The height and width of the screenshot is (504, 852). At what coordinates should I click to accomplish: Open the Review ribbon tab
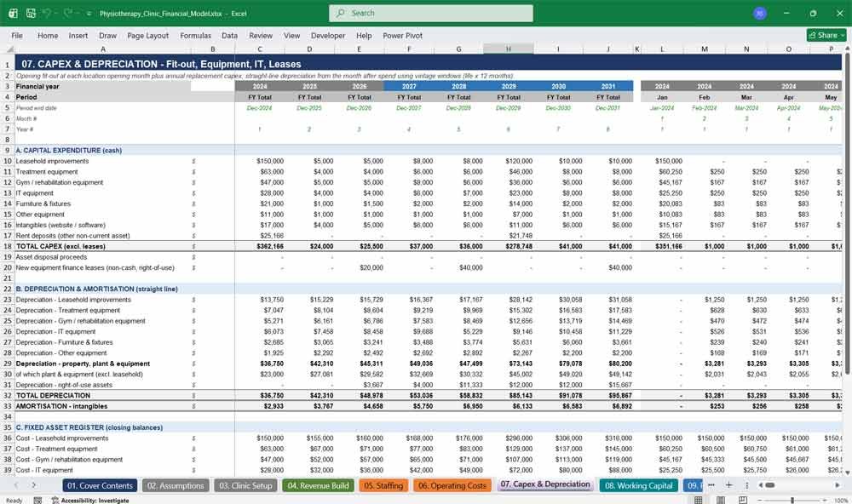click(261, 35)
